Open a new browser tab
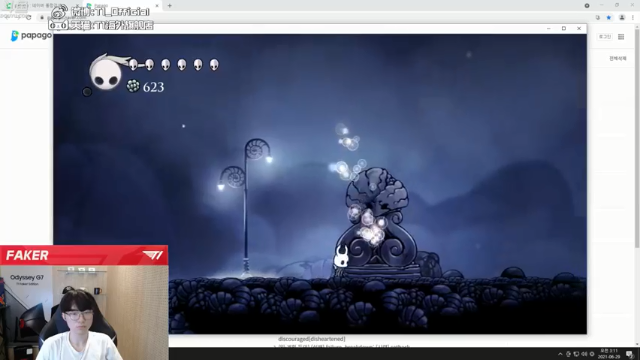This screenshot has width=640, height=360. pyautogui.click(x=169, y=6)
